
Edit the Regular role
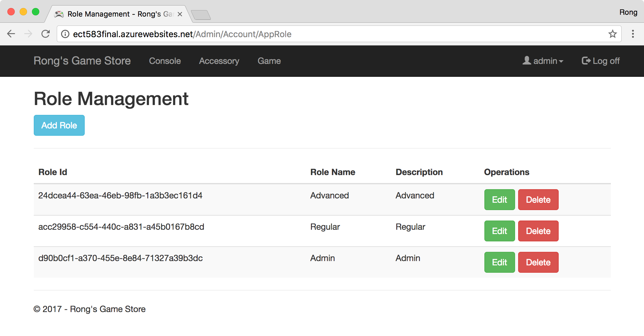pyautogui.click(x=499, y=231)
